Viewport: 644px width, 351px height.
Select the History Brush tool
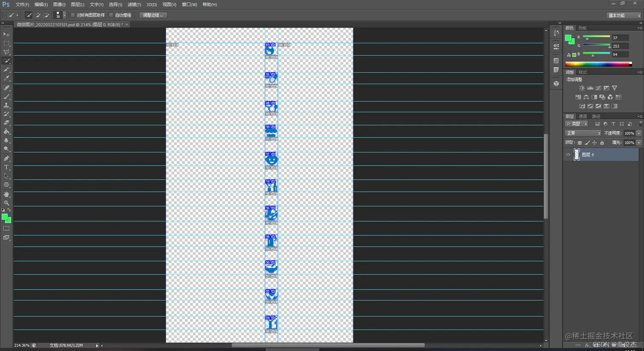(x=6, y=114)
